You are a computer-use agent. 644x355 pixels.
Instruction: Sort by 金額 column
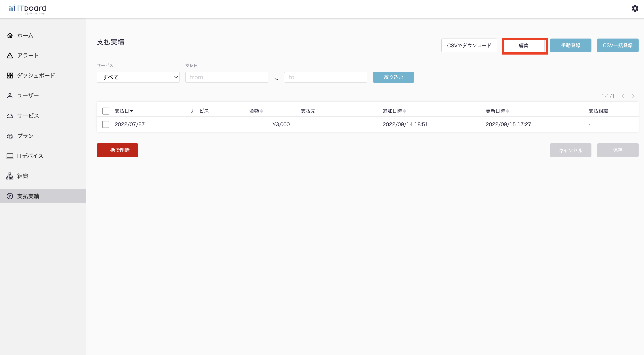point(261,111)
